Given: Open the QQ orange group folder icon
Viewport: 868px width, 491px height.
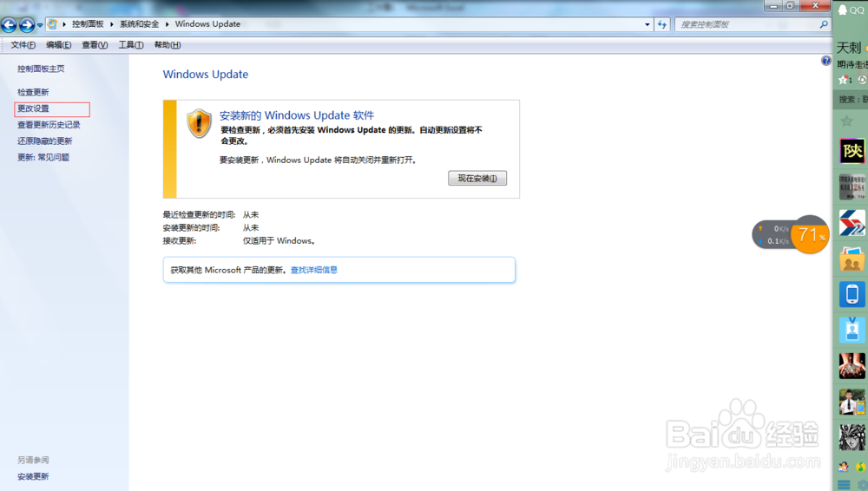Looking at the screenshot, I should 852,259.
